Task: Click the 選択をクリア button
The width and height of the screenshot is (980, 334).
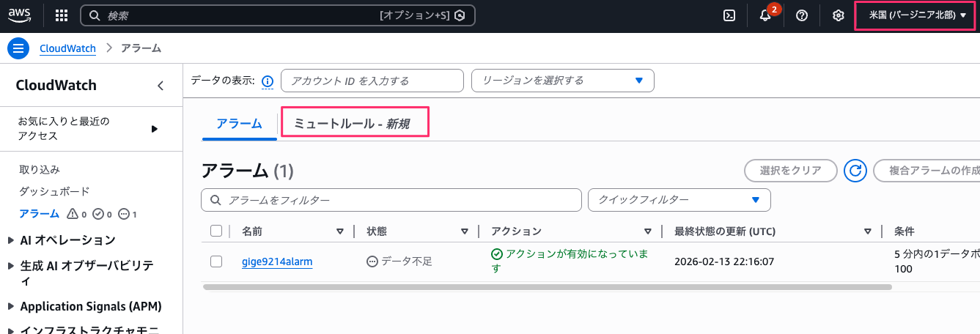Action: 790,171
